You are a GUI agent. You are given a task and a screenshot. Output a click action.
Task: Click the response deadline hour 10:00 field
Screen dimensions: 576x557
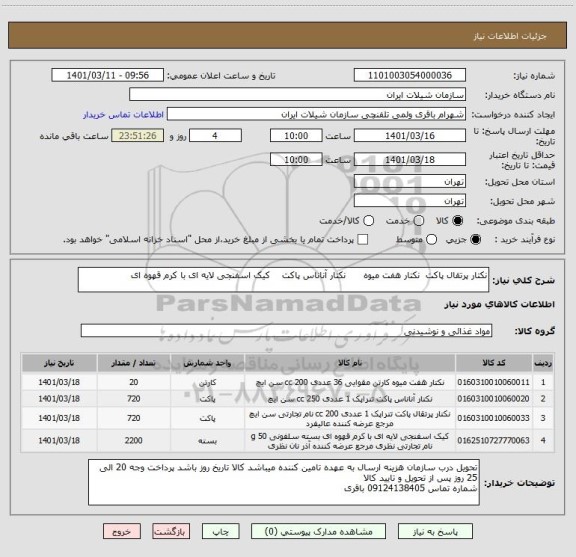(296, 136)
